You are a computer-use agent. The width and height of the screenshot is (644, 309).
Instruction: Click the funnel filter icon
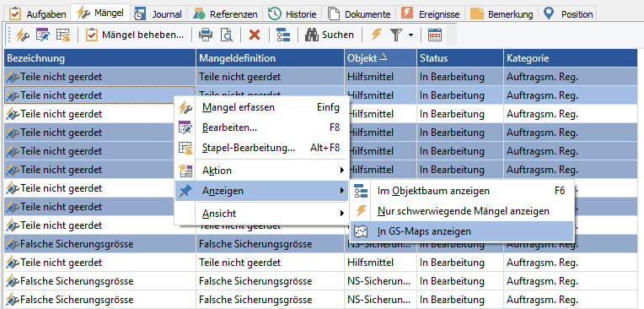tap(395, 35)
